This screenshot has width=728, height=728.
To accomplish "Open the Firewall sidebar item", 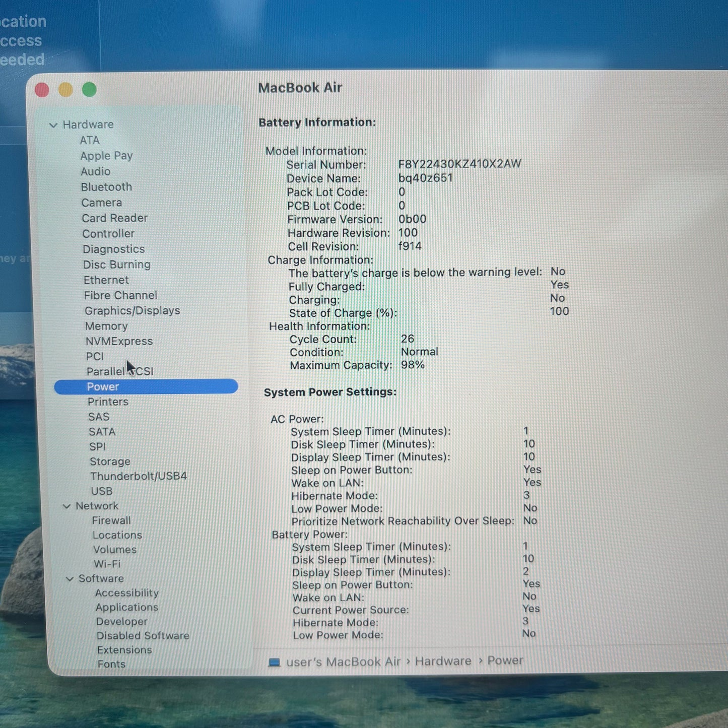I will click(x=111, y=520).
